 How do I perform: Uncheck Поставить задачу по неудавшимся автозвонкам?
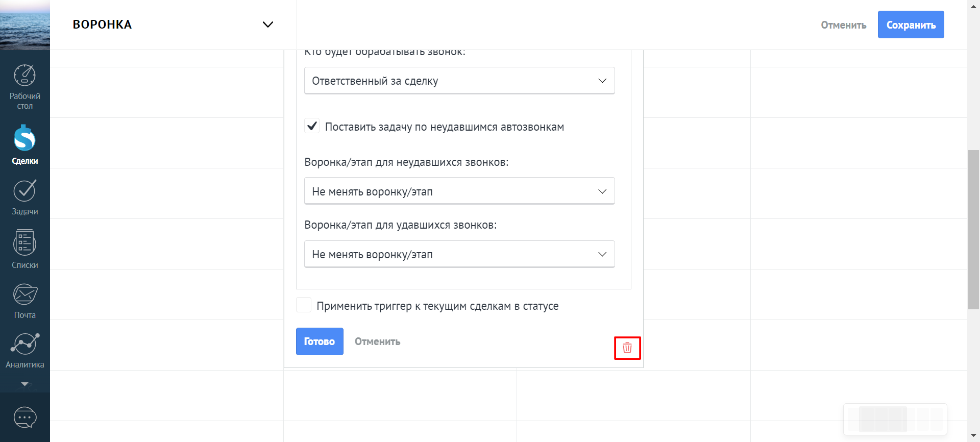point(312,126)
